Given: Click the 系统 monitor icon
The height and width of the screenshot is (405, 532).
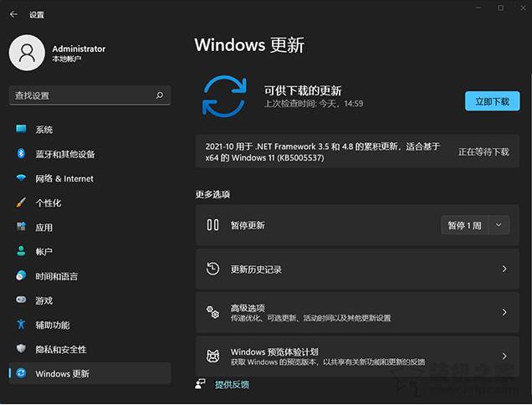Looking at the screenshot, I should (21, 129).
